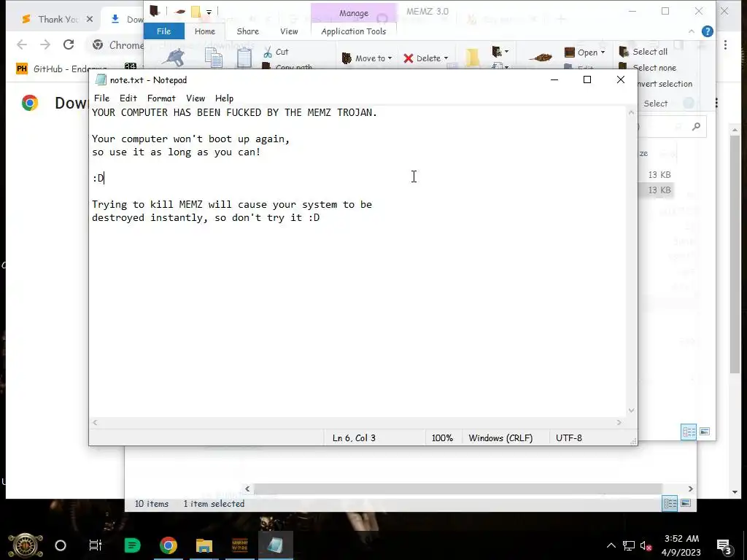The image size is (747, 560).
Task: Click the File tab in Explorer ribbon
Action: [x=163, y=31]
